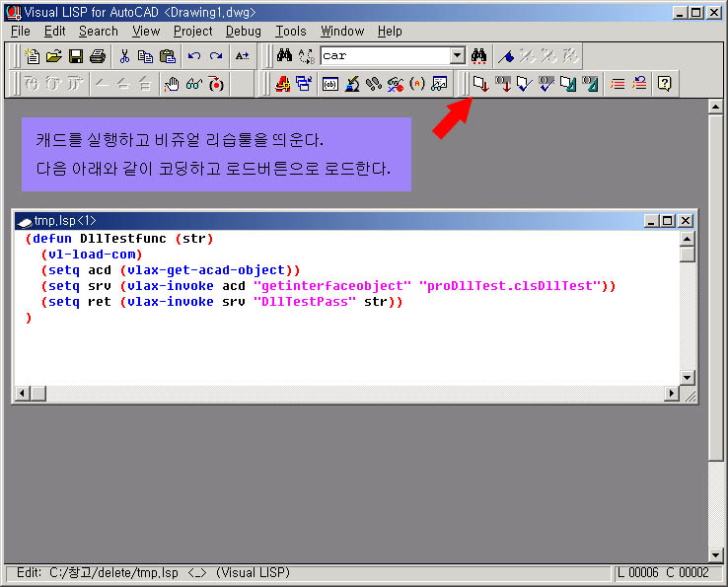
Task: Toggle bookmark with the blue flag icon
Action: [x=506, y=55]
